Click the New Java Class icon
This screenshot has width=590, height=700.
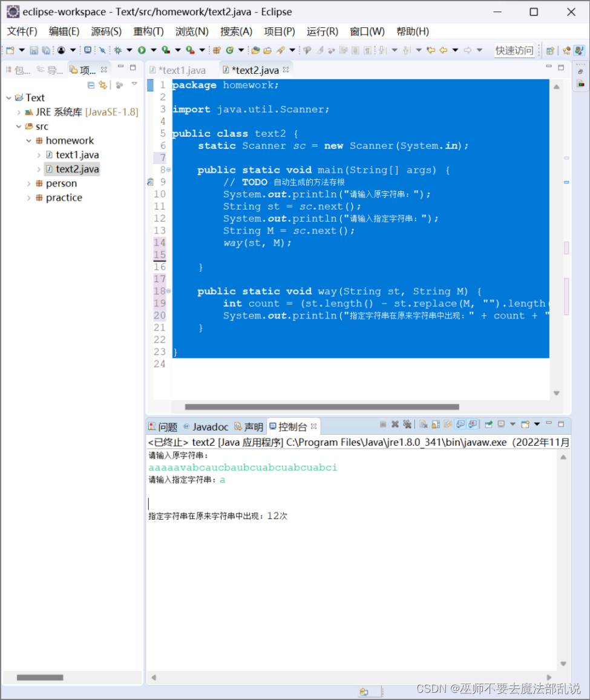[230, 50]
